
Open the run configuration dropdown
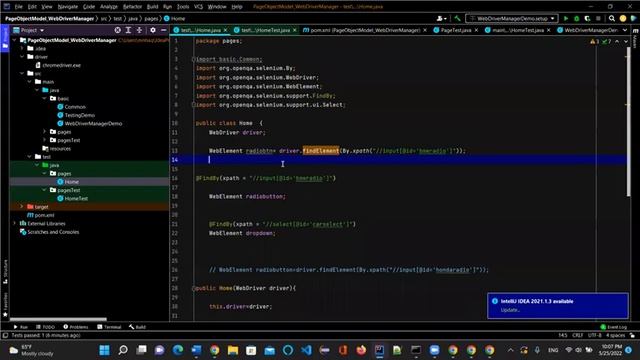511,18
